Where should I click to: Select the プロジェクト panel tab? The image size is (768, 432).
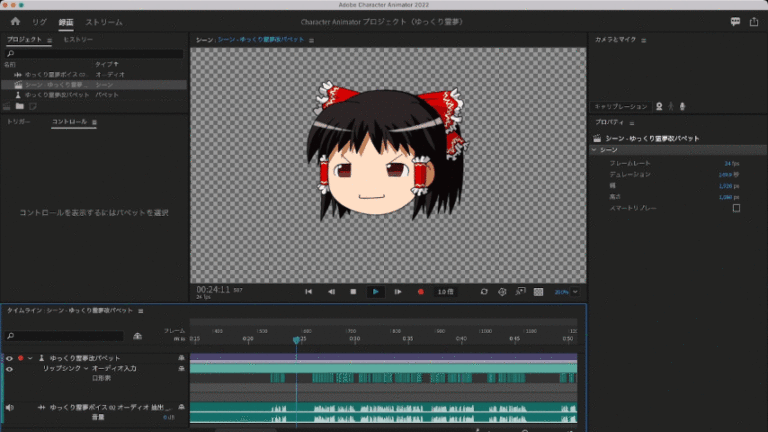pos(24,40)
